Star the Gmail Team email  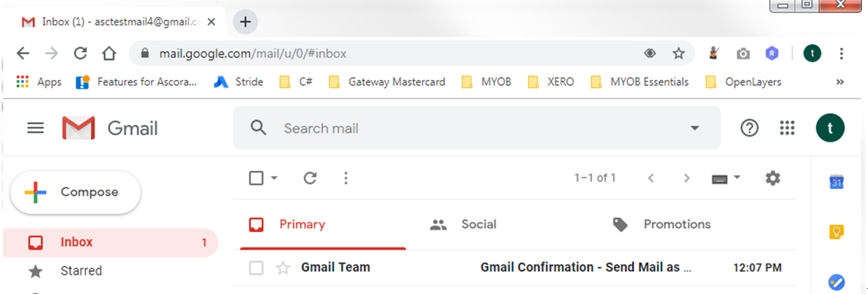pyautogui.click(x=283, y=268)
